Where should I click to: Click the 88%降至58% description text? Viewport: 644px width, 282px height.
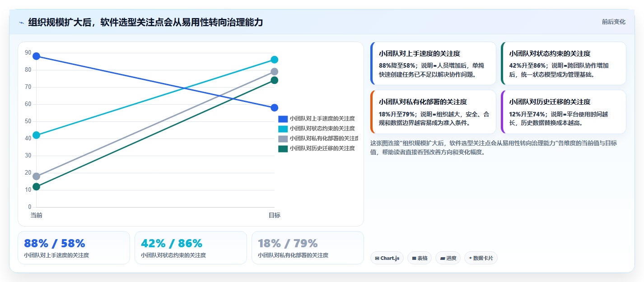click(431, 70)
